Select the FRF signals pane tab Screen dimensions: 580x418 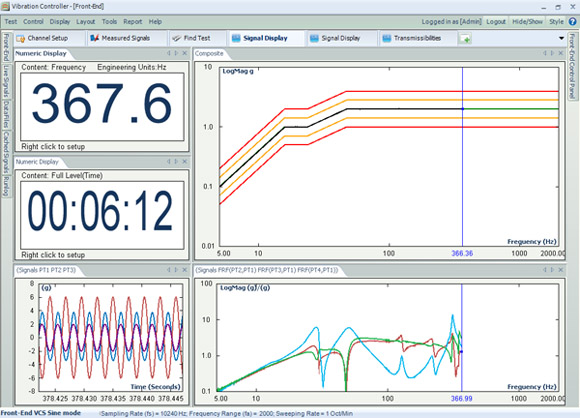(x=267, y=270)
